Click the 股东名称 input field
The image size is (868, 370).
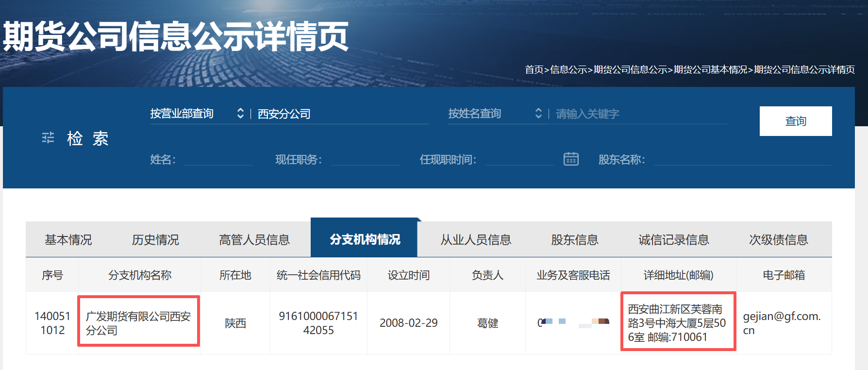tap(742, 159)
